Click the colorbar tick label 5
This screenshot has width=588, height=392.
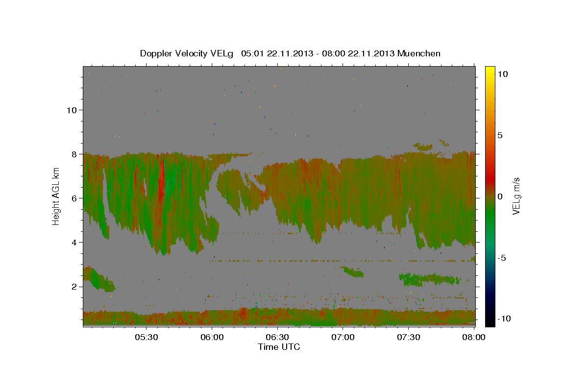(499, 135)
